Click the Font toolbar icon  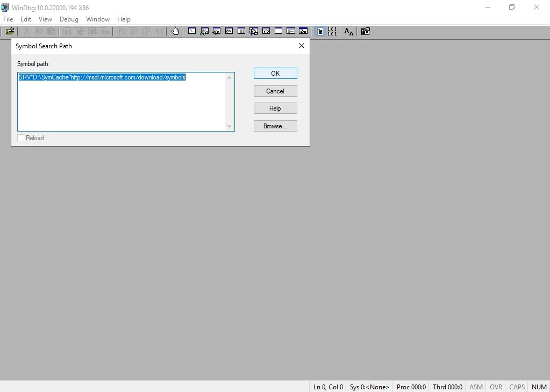349,31
